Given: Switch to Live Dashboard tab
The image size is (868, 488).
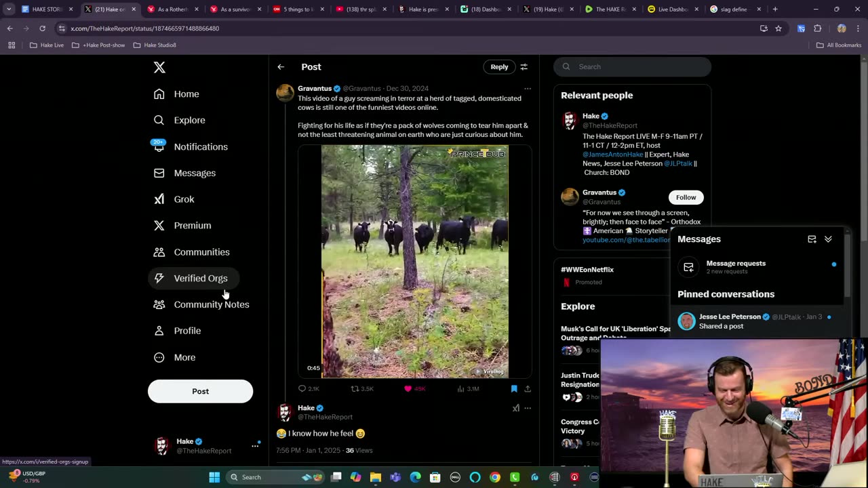Looking at the screenshot, I should click(x=673, y=9).
